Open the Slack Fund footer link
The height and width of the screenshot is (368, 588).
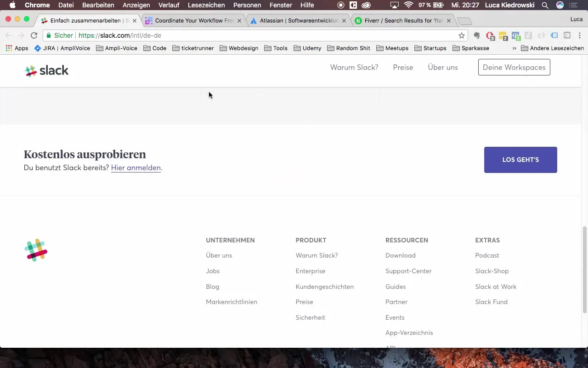[492, 302]
